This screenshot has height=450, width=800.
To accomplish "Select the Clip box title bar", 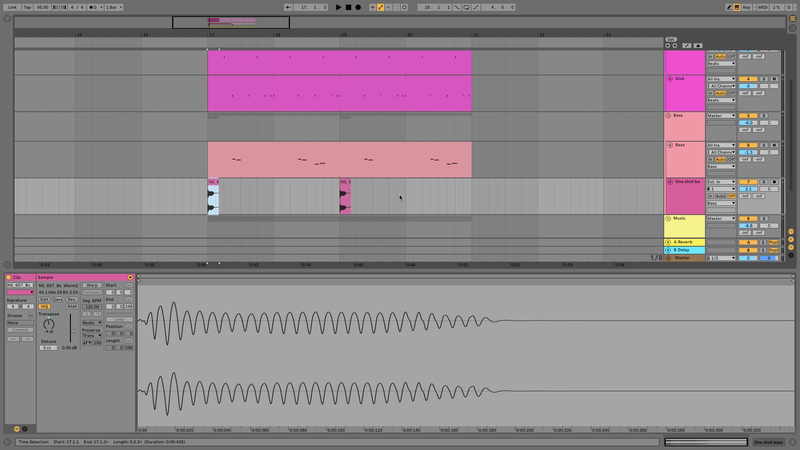I will pyautogui.click(x=20, y=278).
